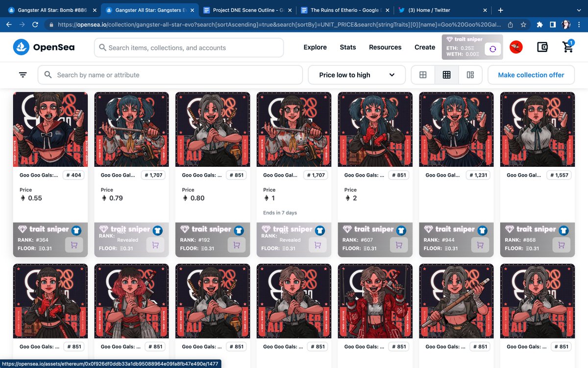Open the shopping cart icon
This screenshot has height=368, width=588.
[x=568, y=47]
